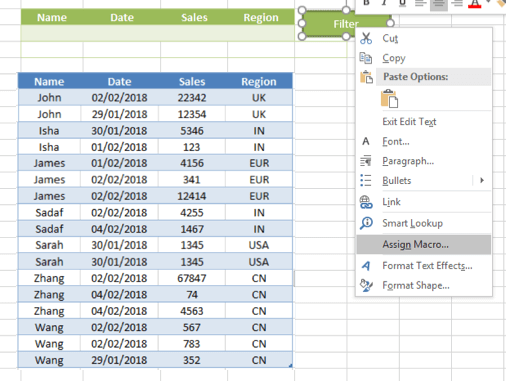Image resolution: width=506 pixels, height=381 pixels.
Task: Click the Format Shape icon
Action: (366, 285)
